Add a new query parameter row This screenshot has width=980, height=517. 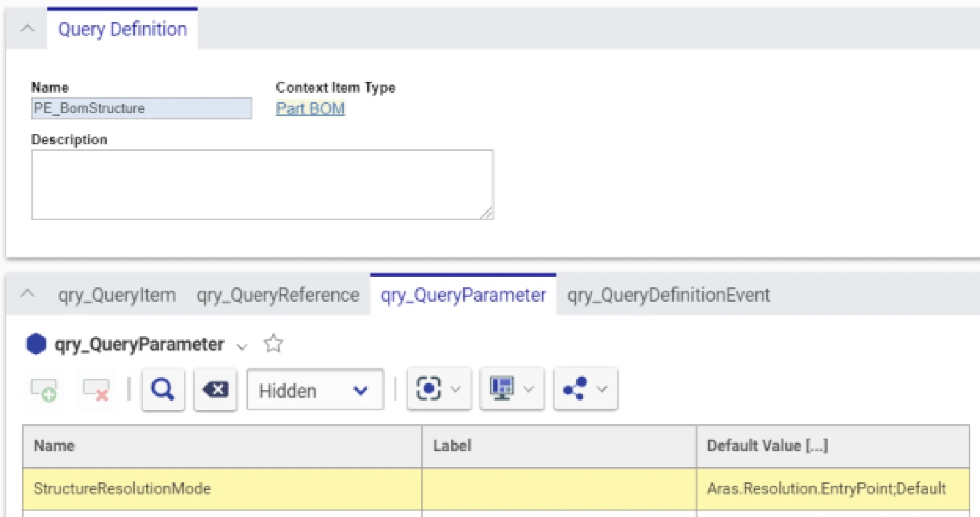(x=44, y=389)
